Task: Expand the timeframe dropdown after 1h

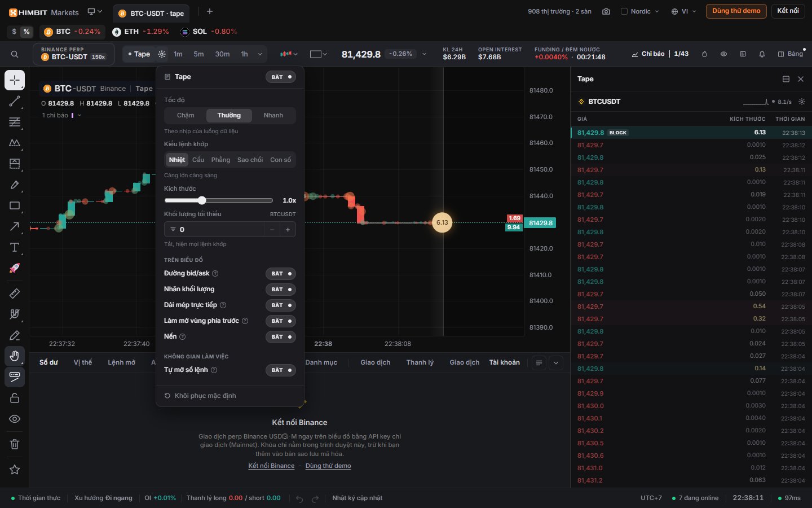Action: pyautogui.click(x=260, y=54)
